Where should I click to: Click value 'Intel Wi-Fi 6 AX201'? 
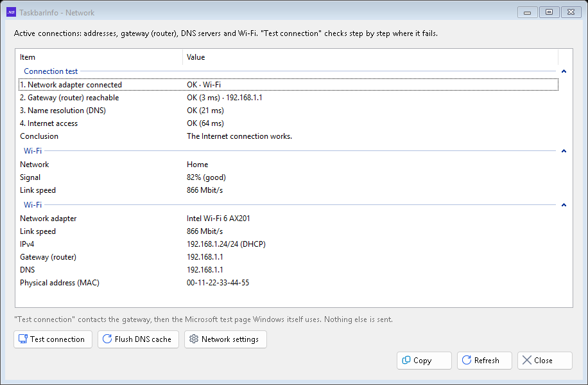pyautogui.click(x=218, y=219)
